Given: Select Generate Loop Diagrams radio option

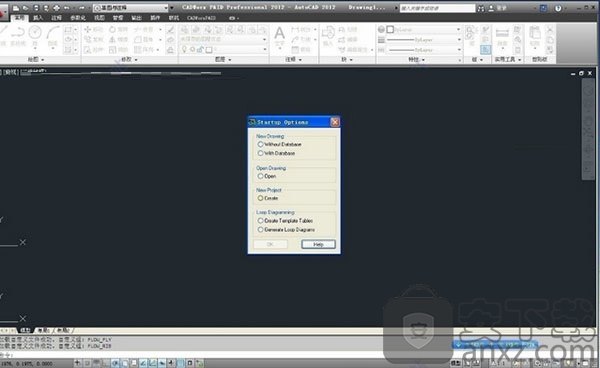Looking at the screenshot, I should [x=286, y=230].
